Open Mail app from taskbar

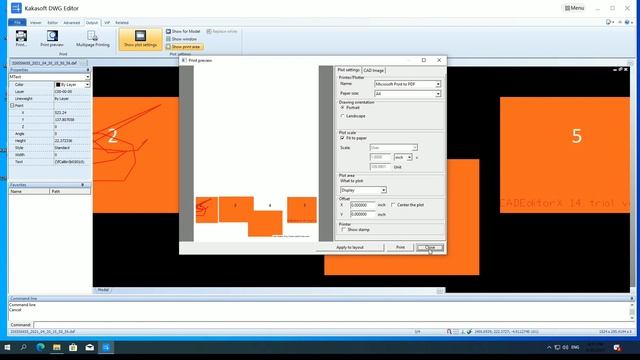click(x=90, y=347)
